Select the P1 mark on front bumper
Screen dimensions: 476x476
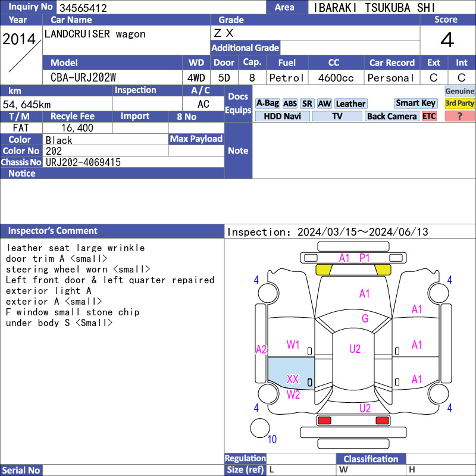pyautogui.click(x=364, y=258)
